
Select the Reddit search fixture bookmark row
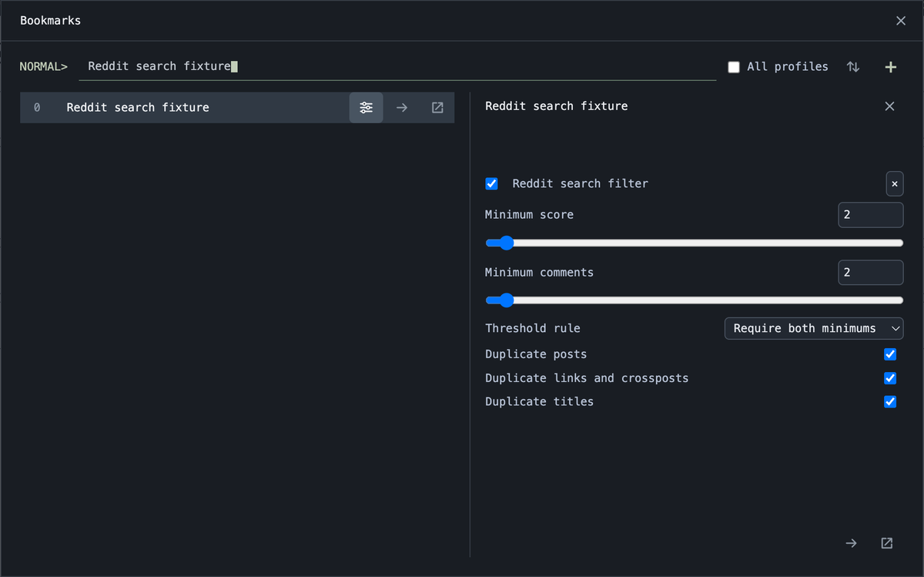click(x=237, y=108)
